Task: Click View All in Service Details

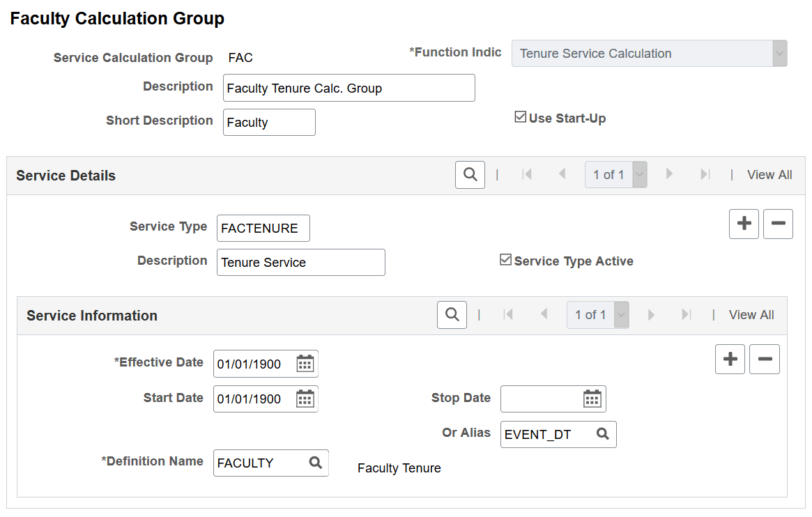Action: point(769,174)
